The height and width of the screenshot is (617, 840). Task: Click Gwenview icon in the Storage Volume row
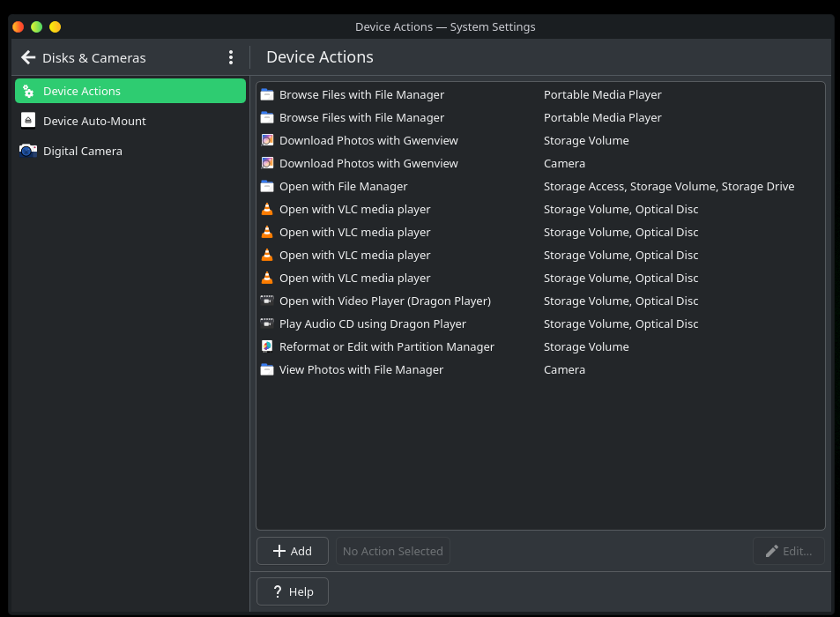[x=267, y=140]
